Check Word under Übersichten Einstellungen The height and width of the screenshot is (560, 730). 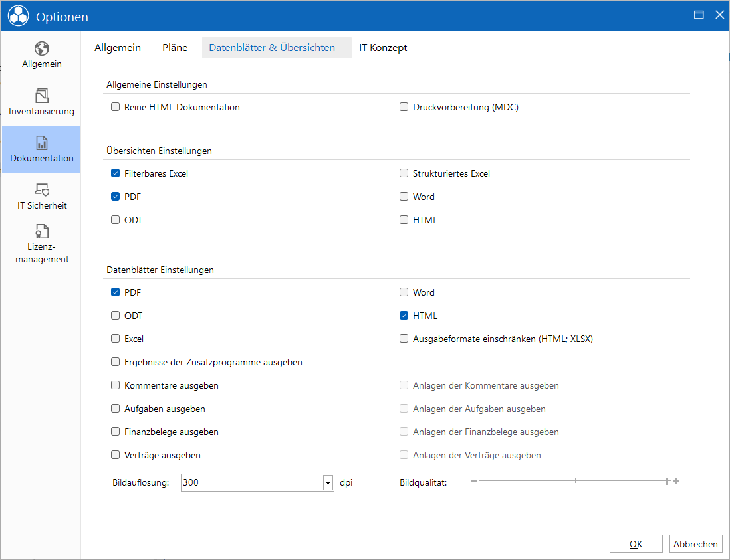pyautogui.click(x=404, y=197)
